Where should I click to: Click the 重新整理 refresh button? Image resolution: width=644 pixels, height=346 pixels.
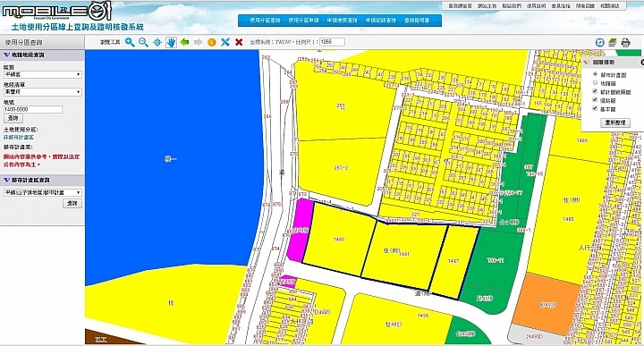614,122
